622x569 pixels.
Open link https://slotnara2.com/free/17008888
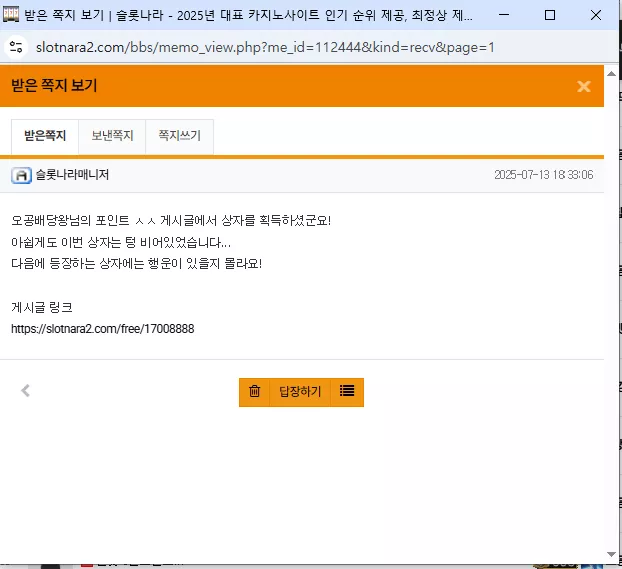pyautogui.click(x=103, y=329)
